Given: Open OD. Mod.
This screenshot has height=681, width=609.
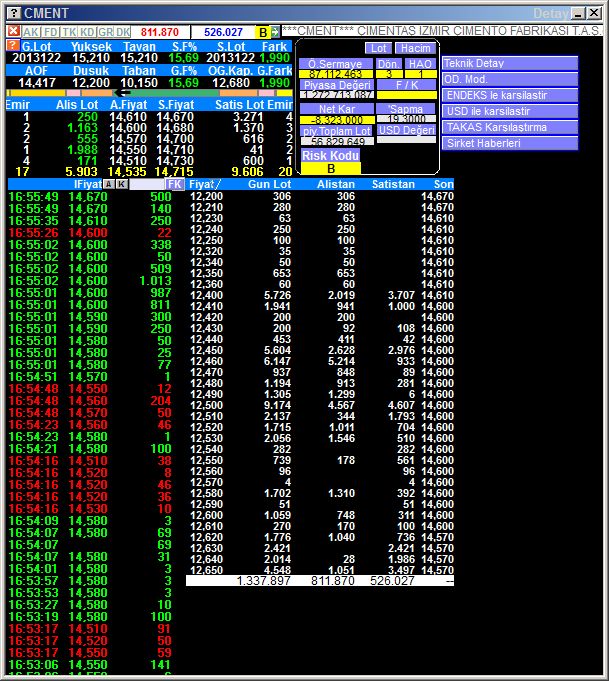Looking at the screenshot, I should pyautogui.click(x=510, y=79).
